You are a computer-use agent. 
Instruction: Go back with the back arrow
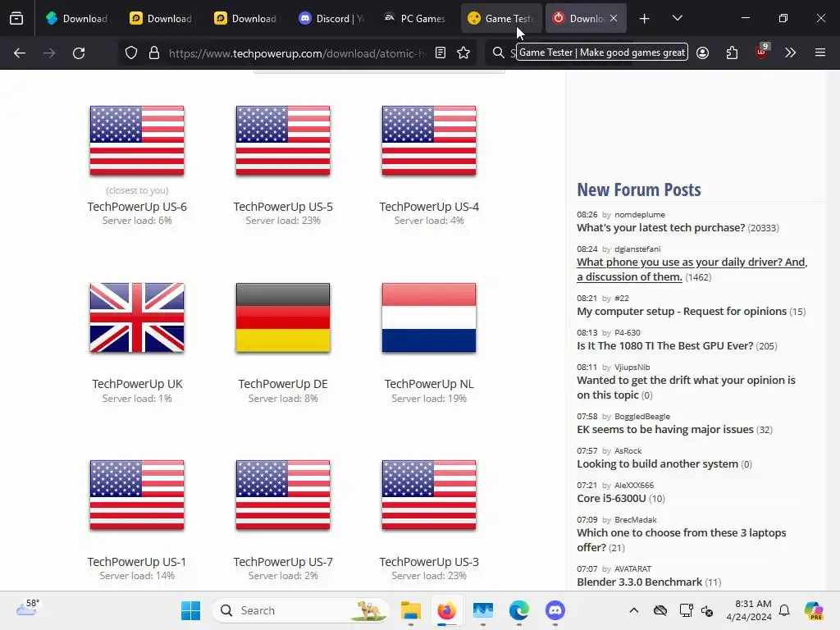pyautogui.click(x=20, y=53)
